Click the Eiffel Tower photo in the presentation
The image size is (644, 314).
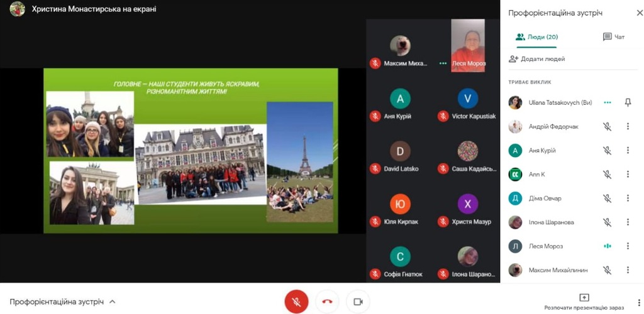[300, 162]
